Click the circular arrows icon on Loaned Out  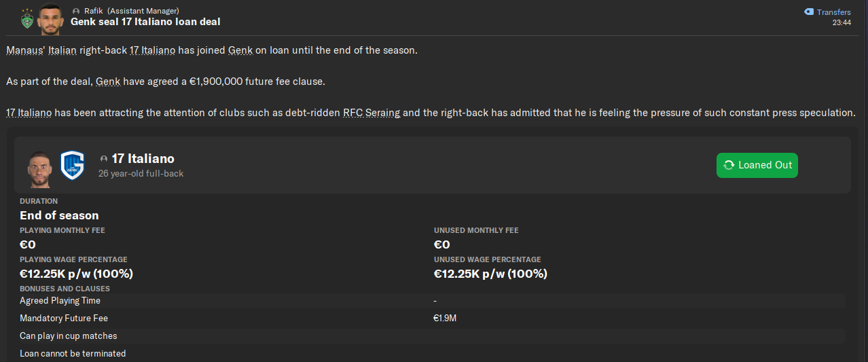pos(729,165)
